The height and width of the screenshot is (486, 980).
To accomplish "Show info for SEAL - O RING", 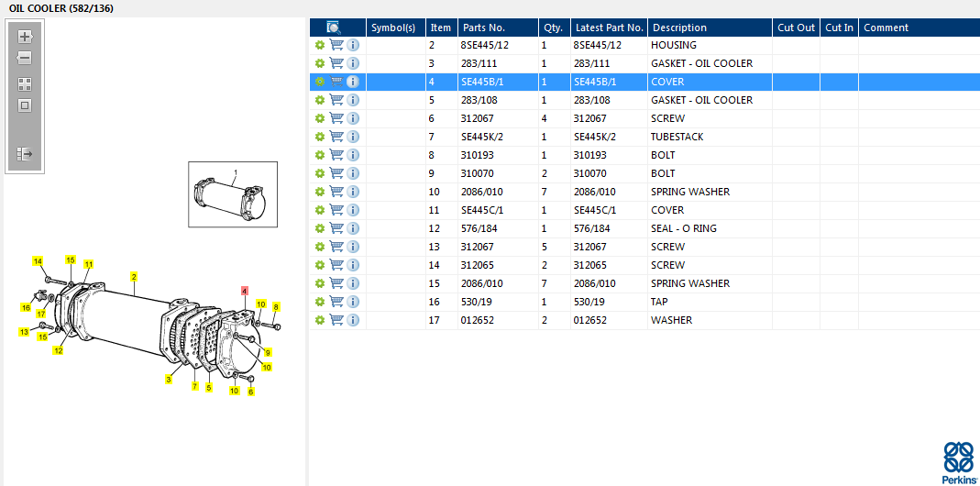I will click(353, 228).
